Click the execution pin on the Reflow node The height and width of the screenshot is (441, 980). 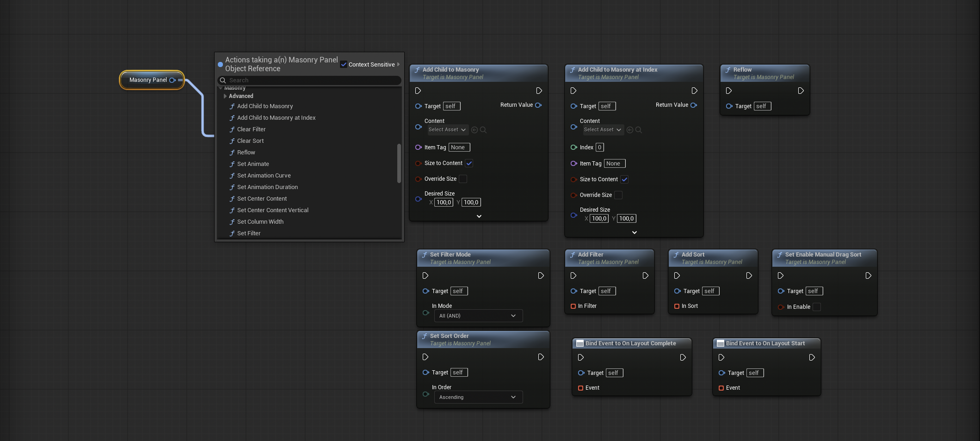point(729,91)
